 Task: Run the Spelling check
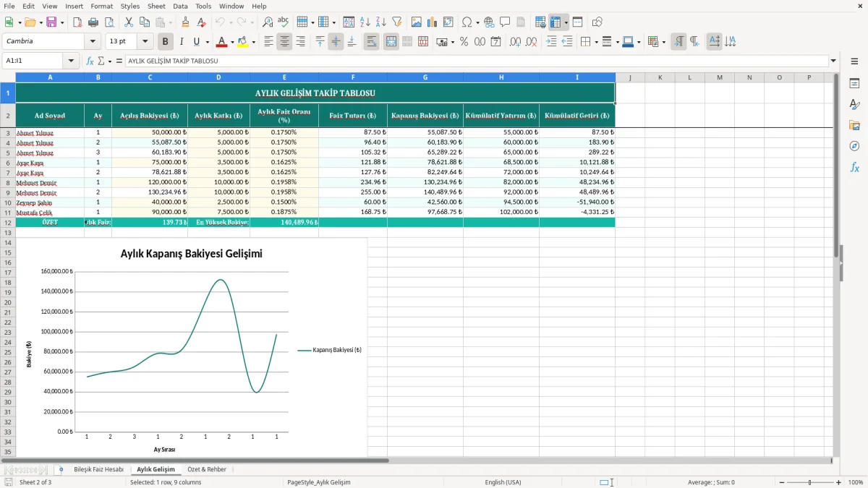pyautogui.click(x=284, y=22)
